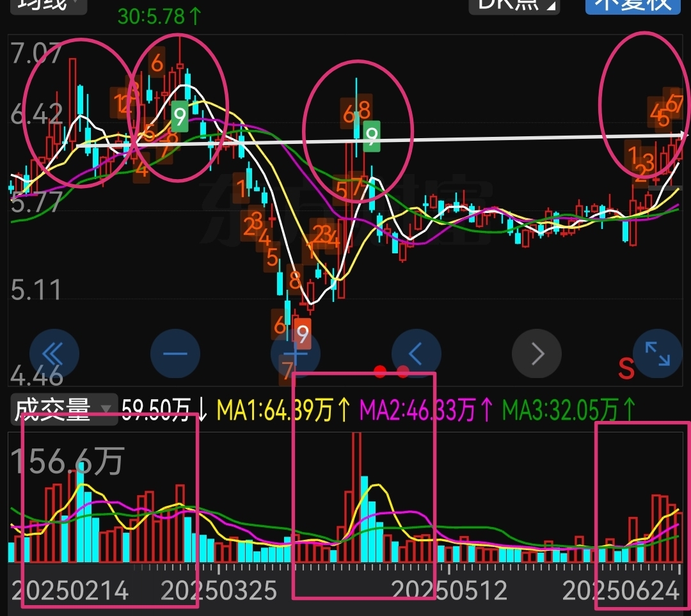Tap the 7.07 price axis label
Screen dimensions: 691x616
[x=36, y=53]
